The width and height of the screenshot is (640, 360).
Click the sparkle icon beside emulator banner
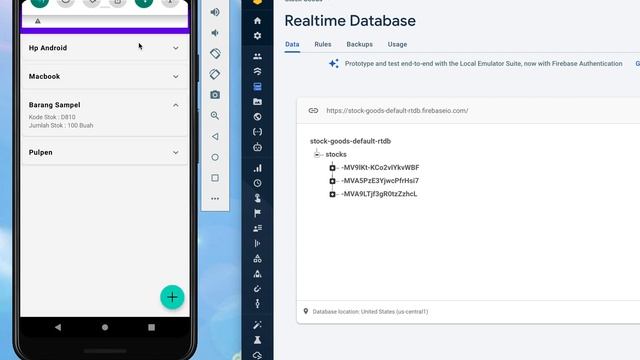[334, 64]
